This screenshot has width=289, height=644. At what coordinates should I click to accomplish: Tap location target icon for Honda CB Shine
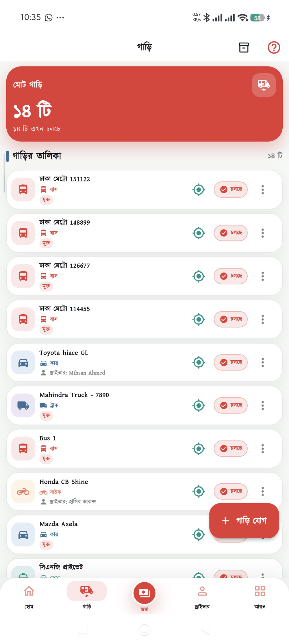click(199, 491)
